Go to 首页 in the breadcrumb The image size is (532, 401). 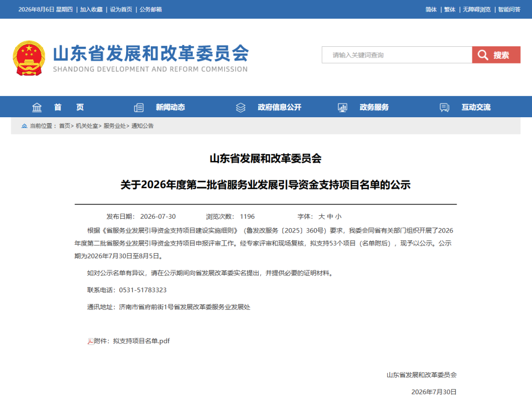(65, 126)
